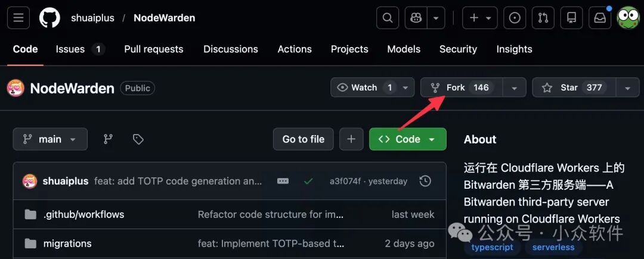Viewport: 644px width, 259px height.
Task: Open the Actions tab
Action: pos(295,49)
